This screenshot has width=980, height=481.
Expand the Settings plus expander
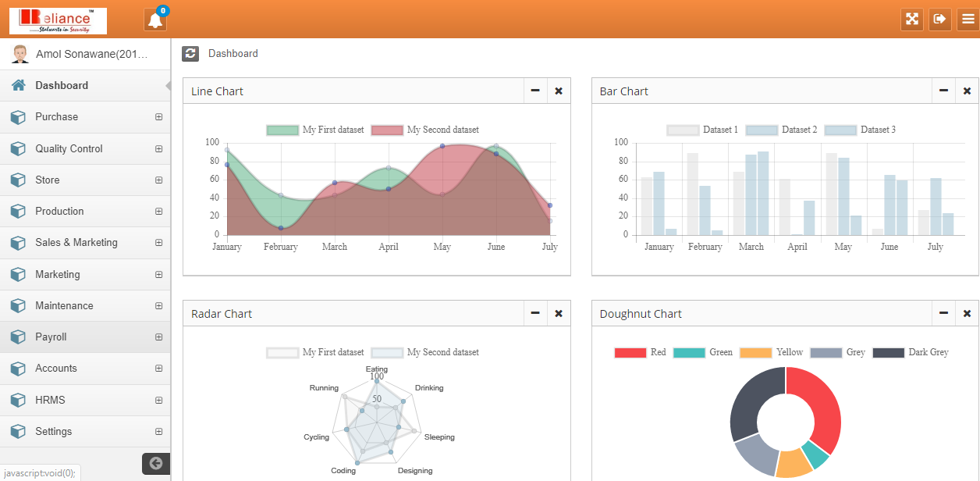point(158,432)
